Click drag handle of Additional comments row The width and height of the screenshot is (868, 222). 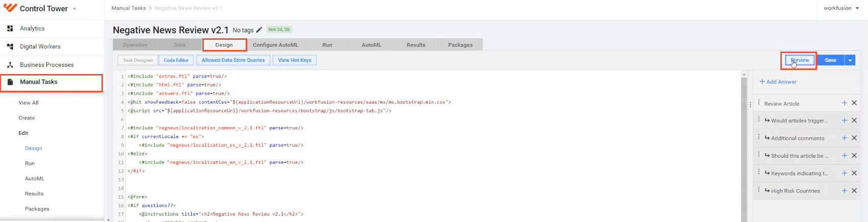(x=758, y=137)
